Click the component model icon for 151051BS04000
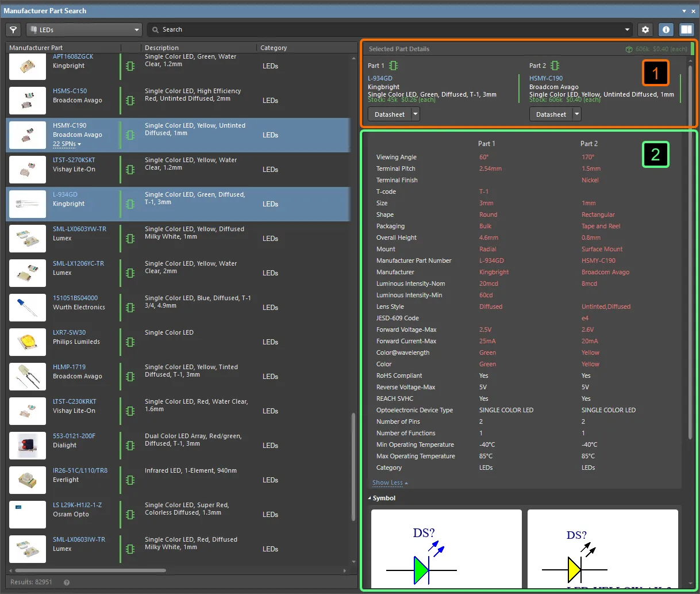The image size is (700, 594). tap(130, 308)
